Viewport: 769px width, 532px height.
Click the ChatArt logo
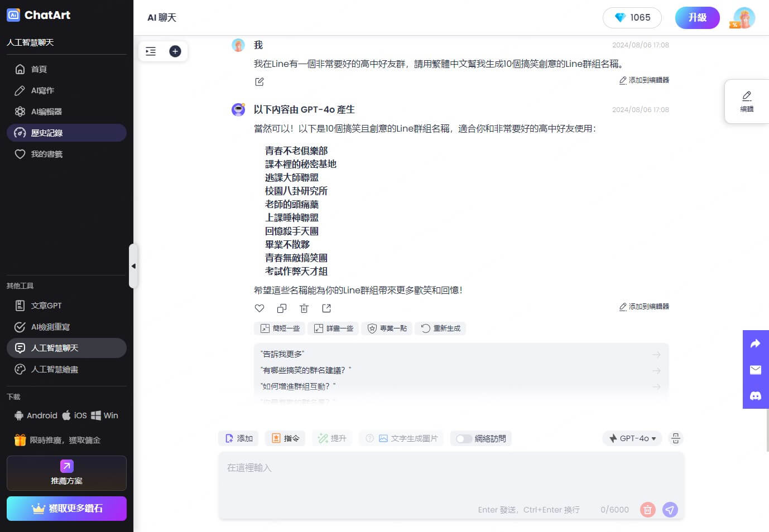point(39,15)
